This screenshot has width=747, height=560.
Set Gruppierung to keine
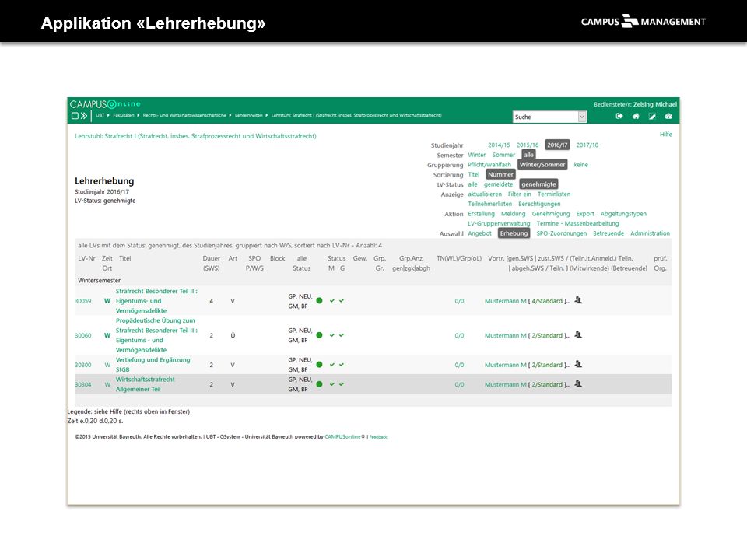pos(580,165)
